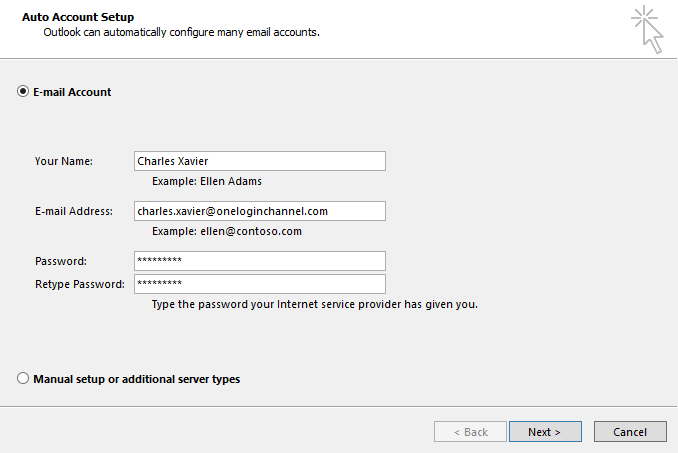Click the Auto Account Setup heading

[78, 17]
